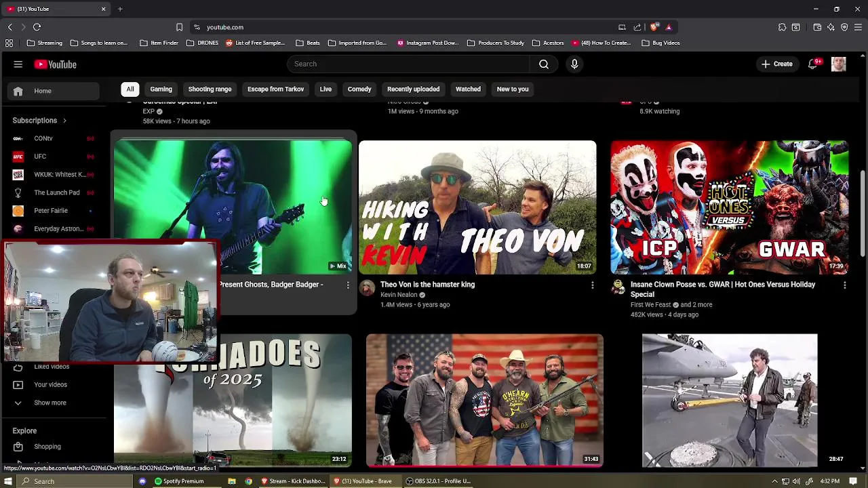Open the YouTube guide hamburger menu
868x488 pixels.
point(18,64)
